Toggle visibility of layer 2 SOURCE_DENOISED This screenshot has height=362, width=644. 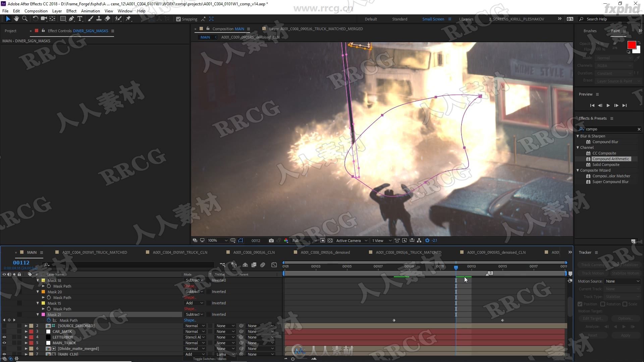pos(4,326)
